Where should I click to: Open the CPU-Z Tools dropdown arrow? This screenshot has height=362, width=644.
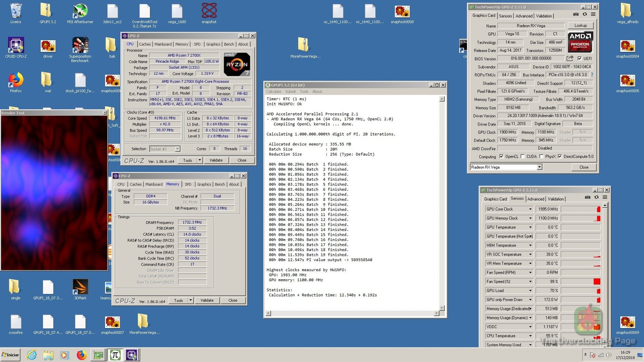tap(200, 160)
